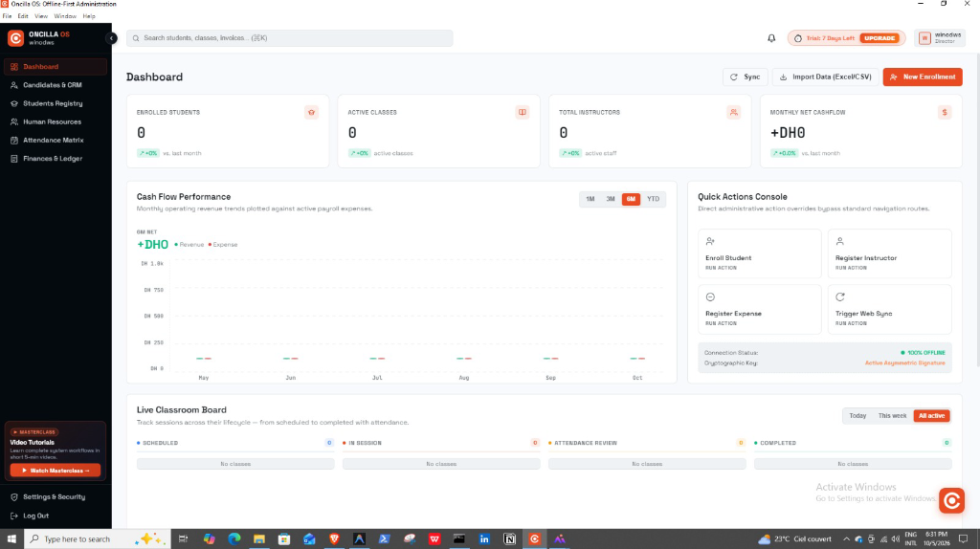Filter the classroom board to This week

pyautogui.click(x=892, y=416)
